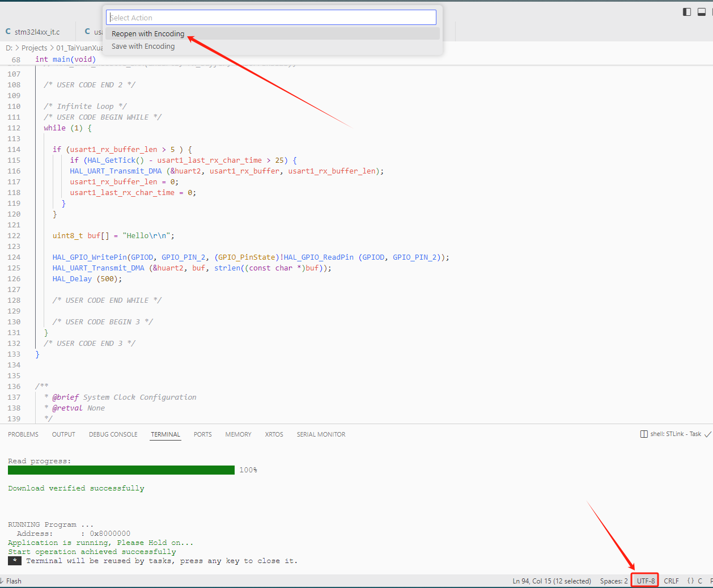Image resolution: width=713 pixels, height=588 pixels.
Task: Focus the Select Action input field
Action: (x=271, y=18)
